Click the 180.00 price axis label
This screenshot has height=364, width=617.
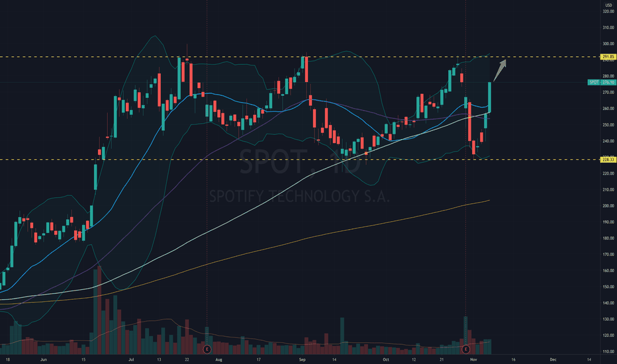[x=608, y=238]
